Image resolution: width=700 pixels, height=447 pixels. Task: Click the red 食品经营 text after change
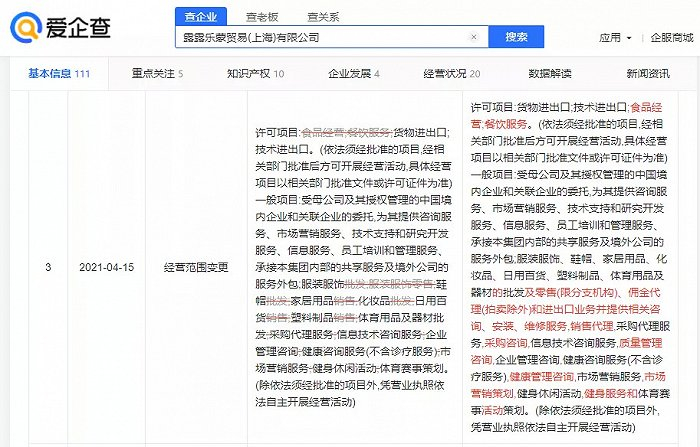coord(567,115)
